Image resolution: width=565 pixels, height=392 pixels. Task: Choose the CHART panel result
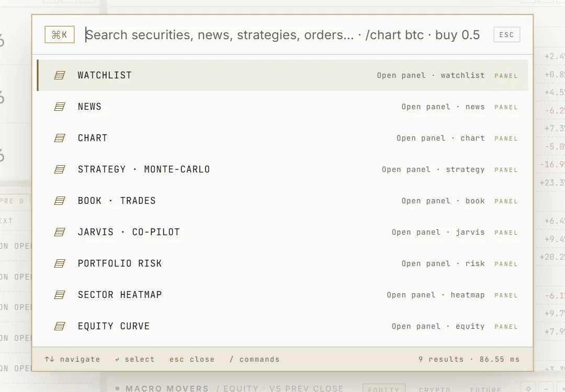[282, 138]
